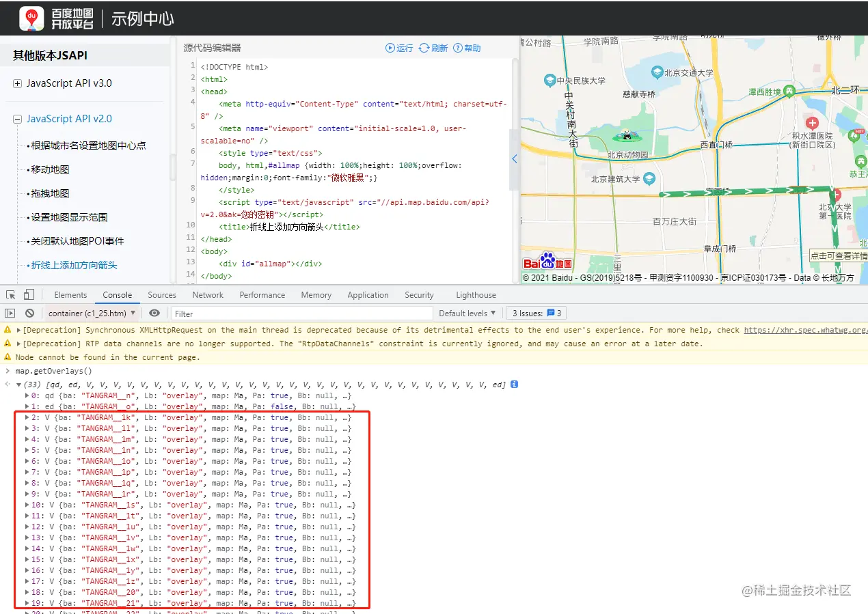Viewport: 868px width, 614px height.
Task: Select the Console tab
Action: coord(117,295)
